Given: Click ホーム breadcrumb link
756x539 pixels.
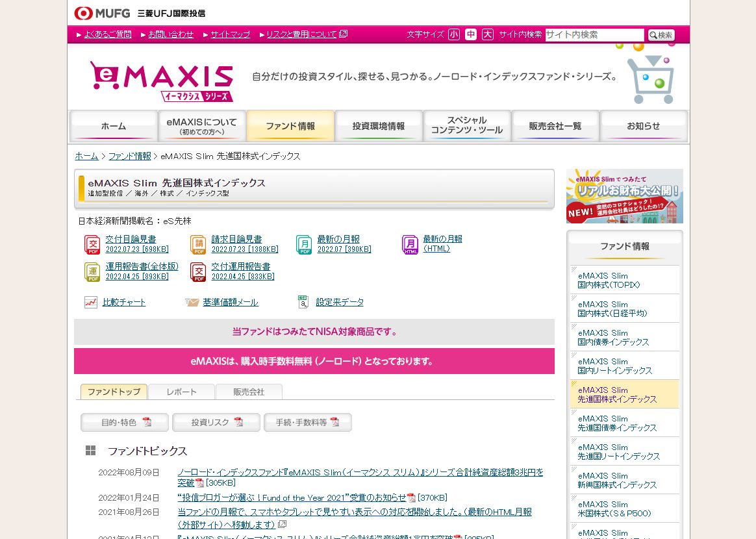Looking at the screenshot, I should click(x=86, y=157).
